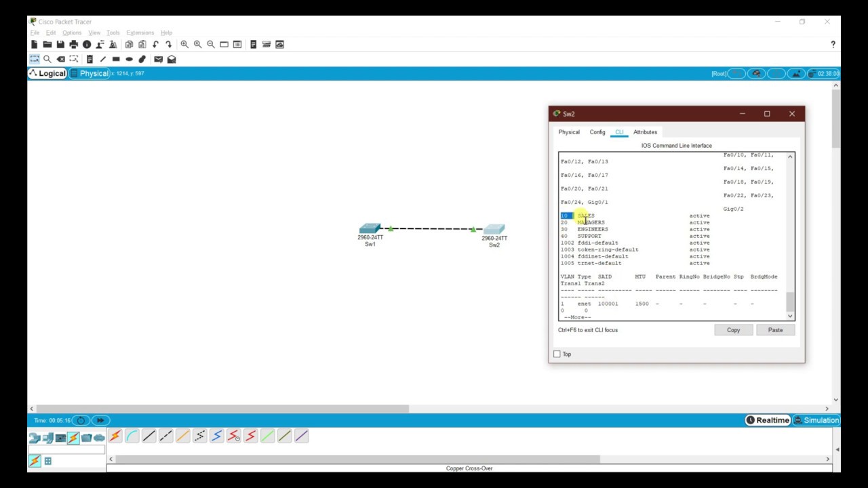
Task: Undo the last action
Action: [x=155, y=44]
